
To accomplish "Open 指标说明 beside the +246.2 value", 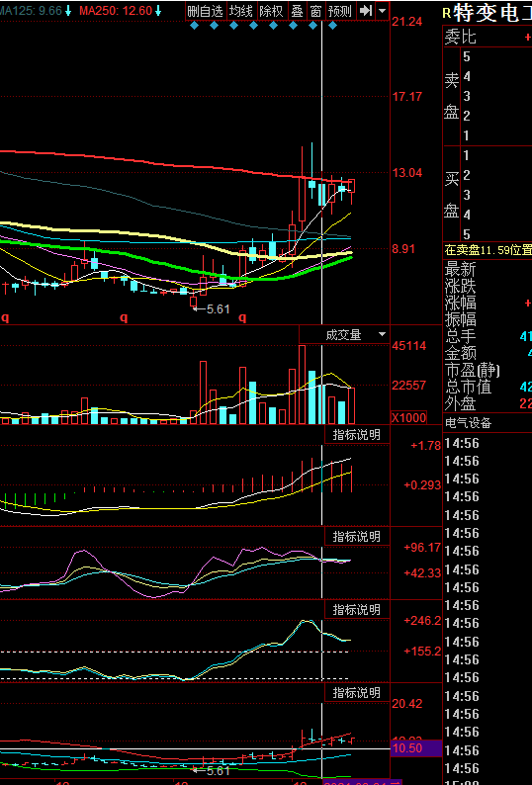I will (x=357, y=610).
